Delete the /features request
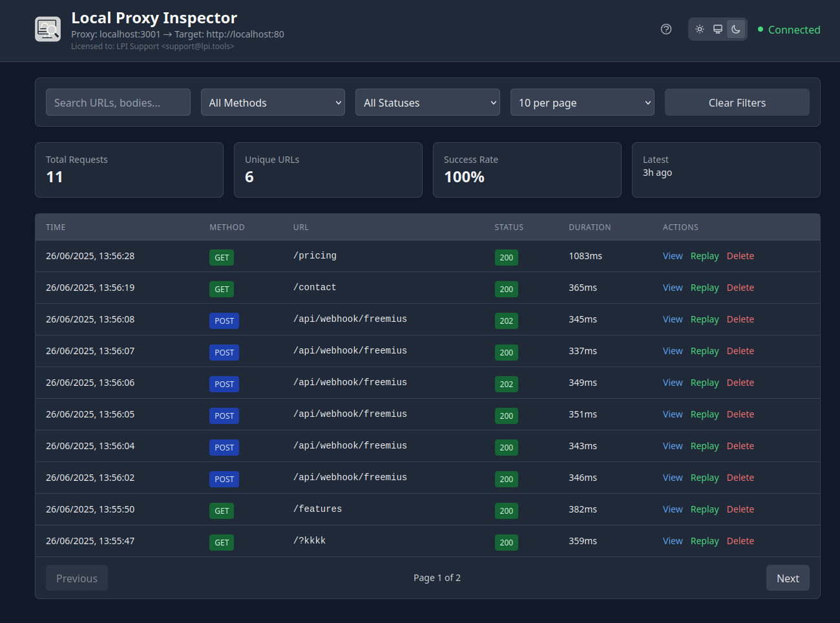The image size is (840, 623). (x=740, y=509)
